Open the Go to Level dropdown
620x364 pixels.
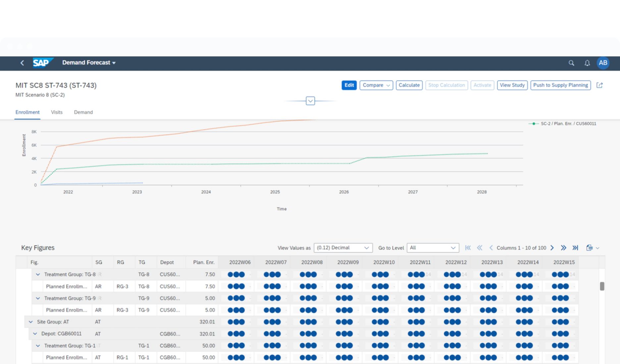click(433, 248)
